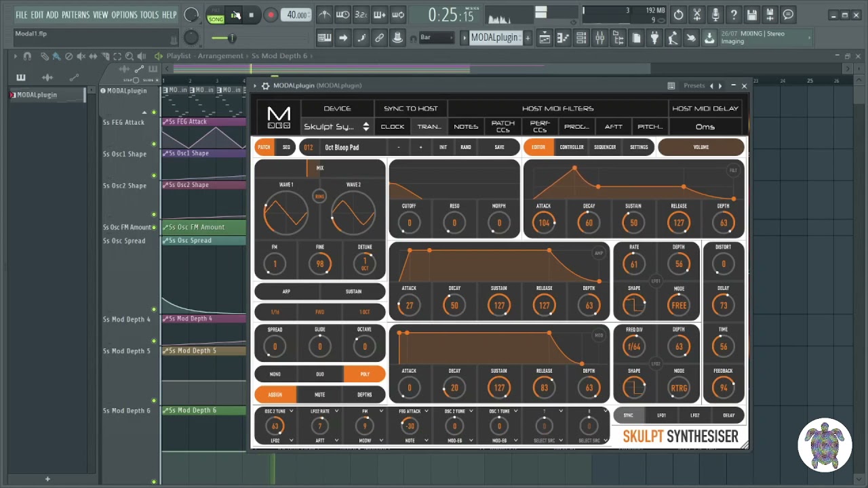Click the NOTES MIDI filter button
The image size is (868, 488).
click(466, 127)
